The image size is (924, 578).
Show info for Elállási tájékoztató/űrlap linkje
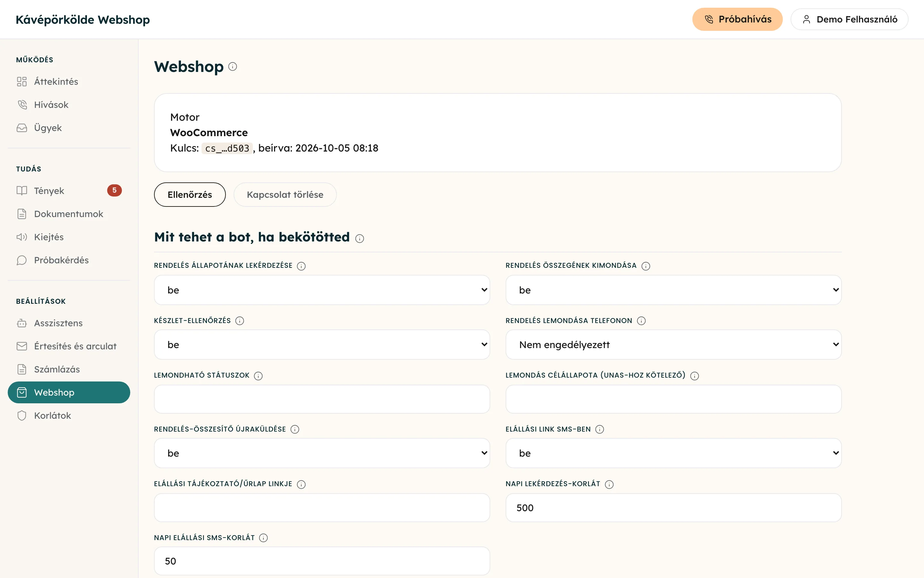click(301, 484)
